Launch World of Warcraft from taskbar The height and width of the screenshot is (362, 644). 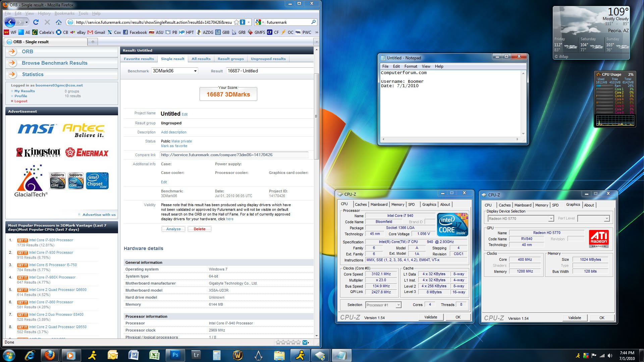click(x=238, y=355)
